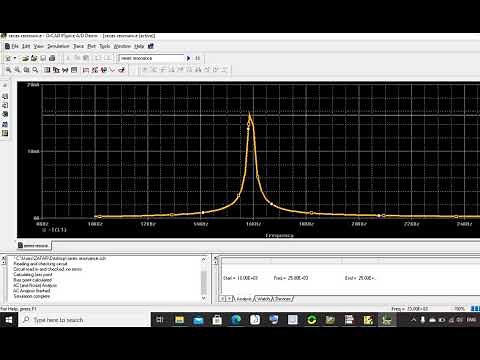The height and width of the screenshot is (360, 480).
Task: Click the Performance Analysis toolbar icon
Action: click(65, 70)
